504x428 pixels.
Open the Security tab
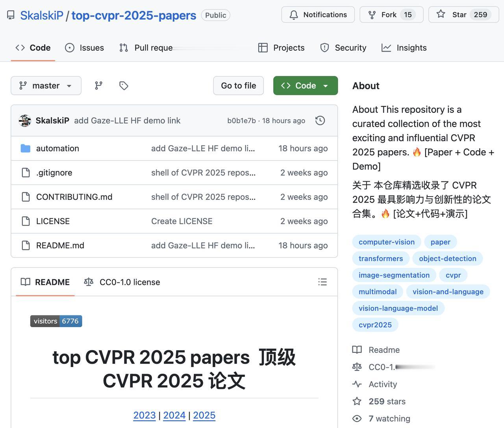coord(343,48)
